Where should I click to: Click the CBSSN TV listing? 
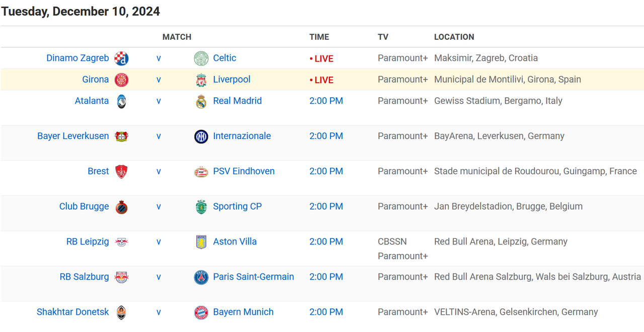392,241
